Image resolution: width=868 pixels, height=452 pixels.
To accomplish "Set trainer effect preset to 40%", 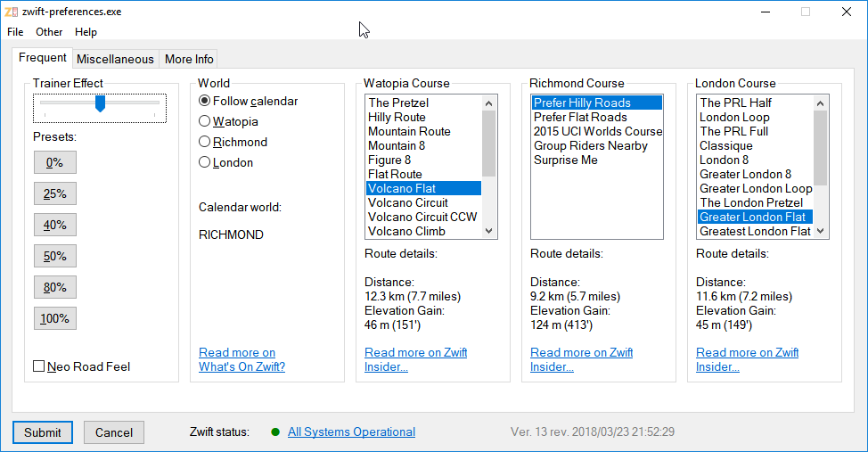I will pyautogui.click(x=54, y=225).
